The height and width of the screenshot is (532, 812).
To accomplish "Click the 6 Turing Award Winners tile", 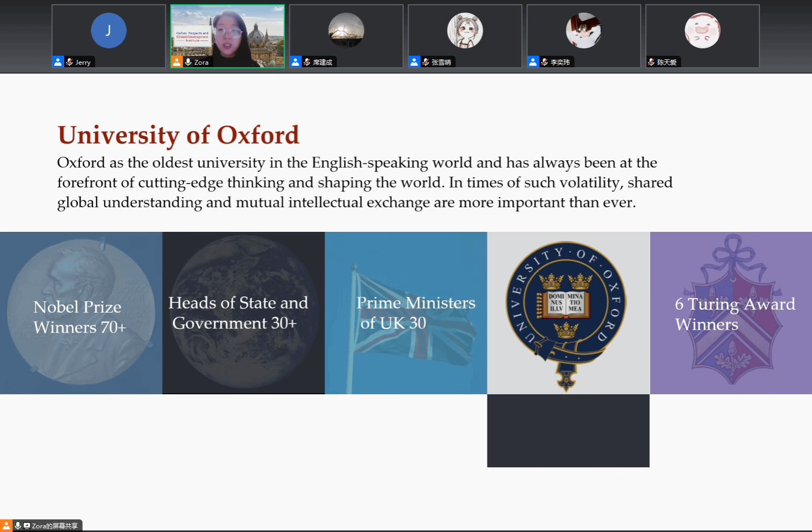I will 731,313.
